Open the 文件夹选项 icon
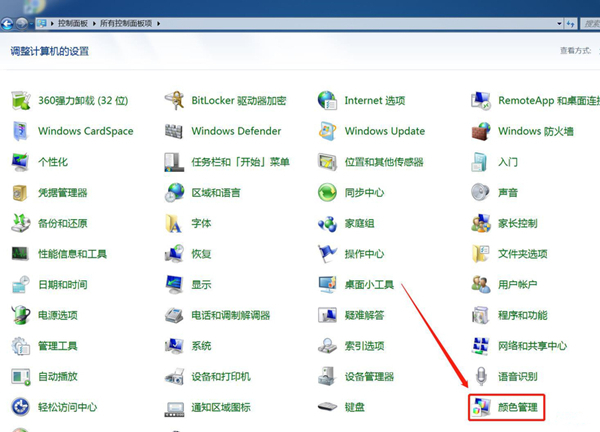This screenshot has height=432, width=600. (481, 254)
